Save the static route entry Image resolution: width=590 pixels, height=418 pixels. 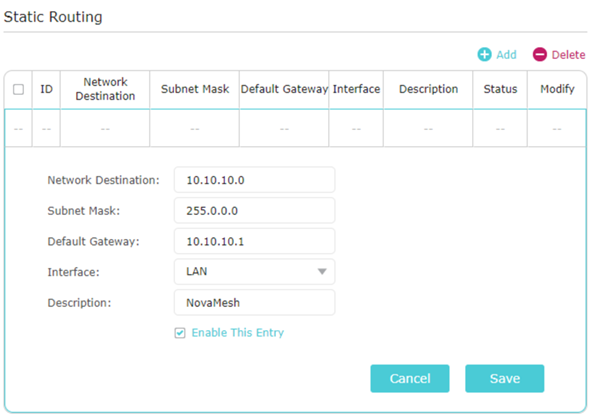pyautogui.click(x=505, y=378)
